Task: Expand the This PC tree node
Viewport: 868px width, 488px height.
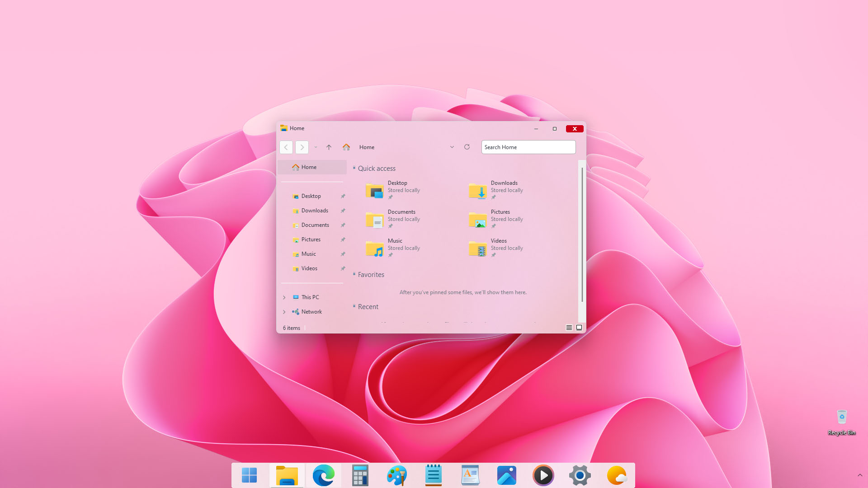Action: pyautogui.click(x=284, y=297)
